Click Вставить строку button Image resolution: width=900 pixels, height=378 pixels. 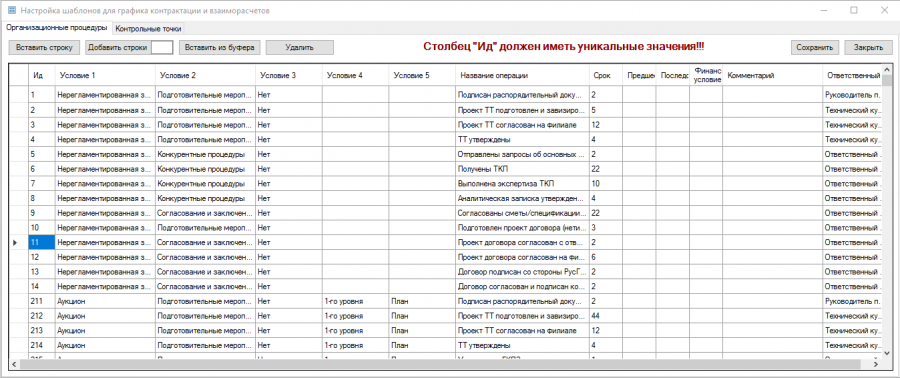44,48
